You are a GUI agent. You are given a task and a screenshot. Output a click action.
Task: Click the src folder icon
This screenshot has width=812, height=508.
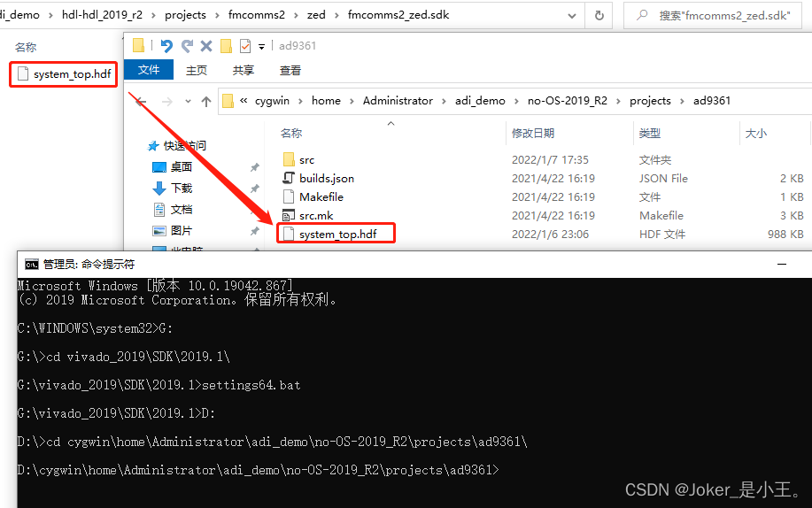(289, 159)
